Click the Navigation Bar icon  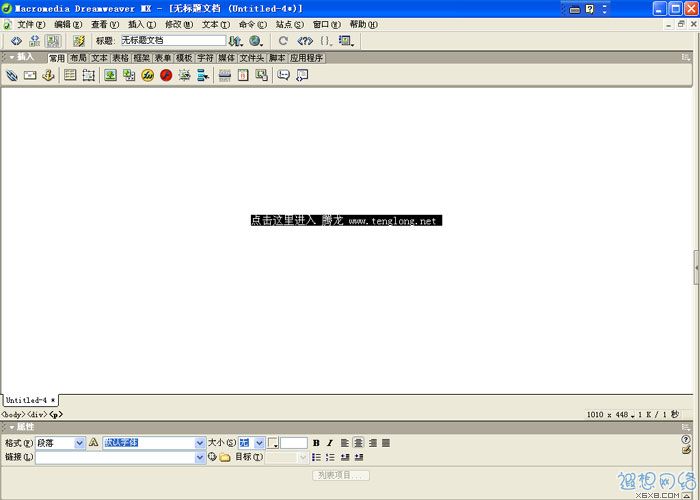coord(203,75)
